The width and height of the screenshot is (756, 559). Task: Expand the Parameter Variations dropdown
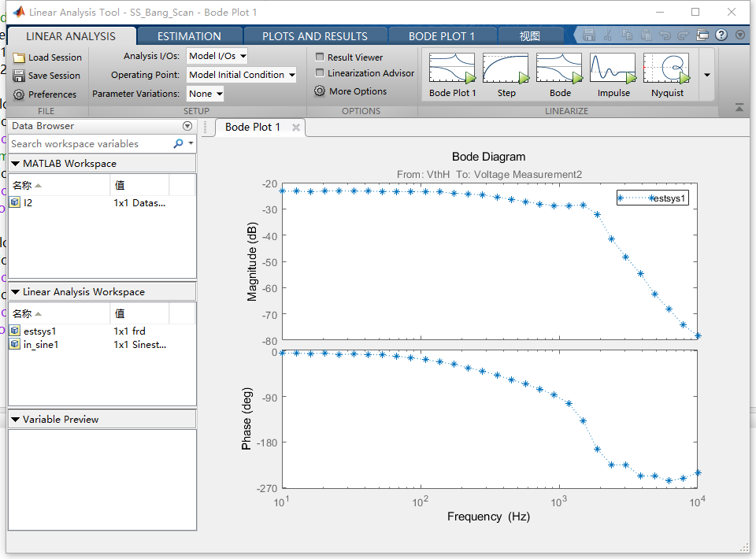pos(205,93)
